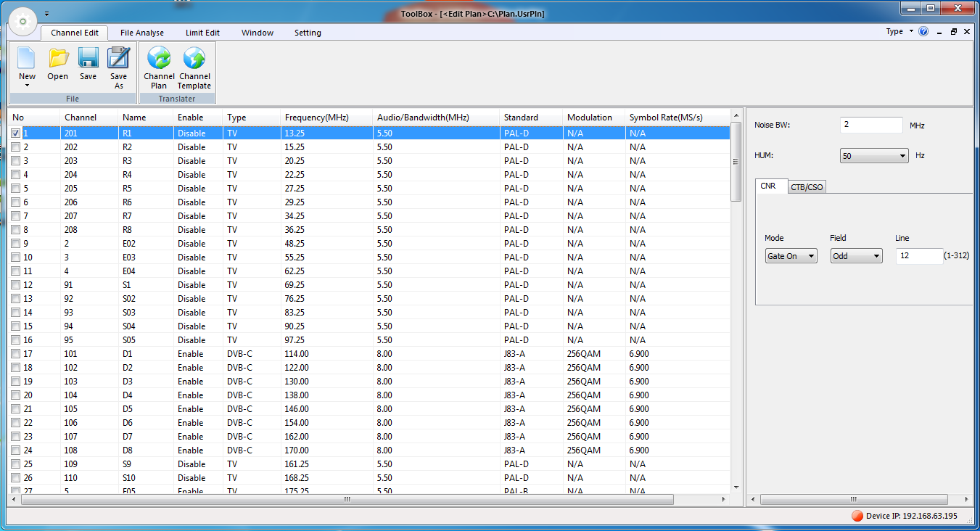
Task: Open the Window ribbon tab
Action: pos(258,33)
